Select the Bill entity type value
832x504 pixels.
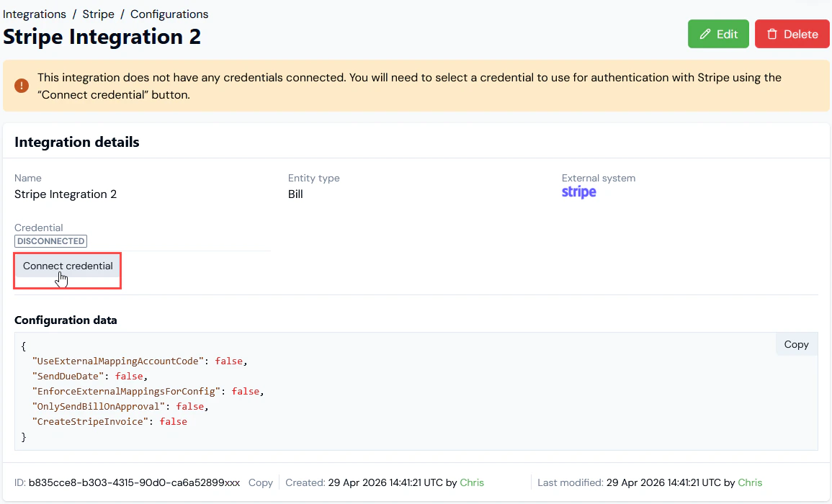click(295, 194)
